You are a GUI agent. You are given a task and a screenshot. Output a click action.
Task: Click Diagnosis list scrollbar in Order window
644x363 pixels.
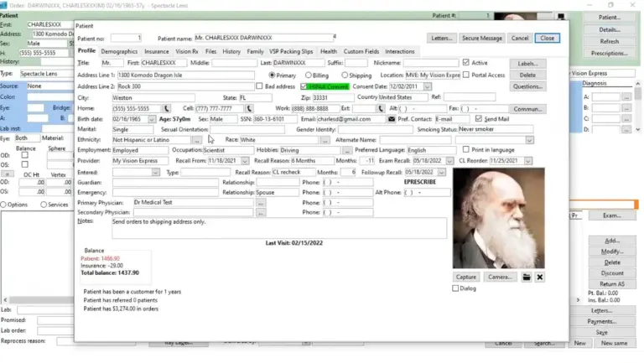pyautogui.click(x=638, y=106)
